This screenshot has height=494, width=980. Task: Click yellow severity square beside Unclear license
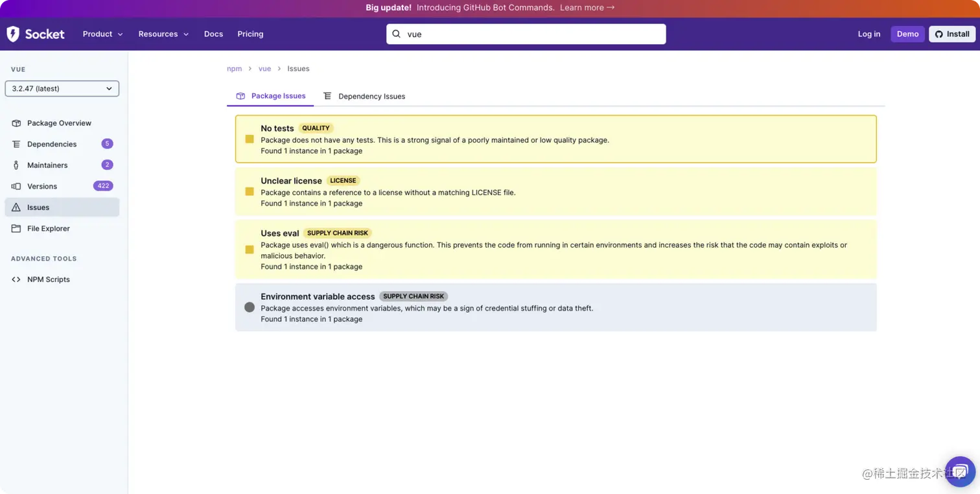(250, 191)
